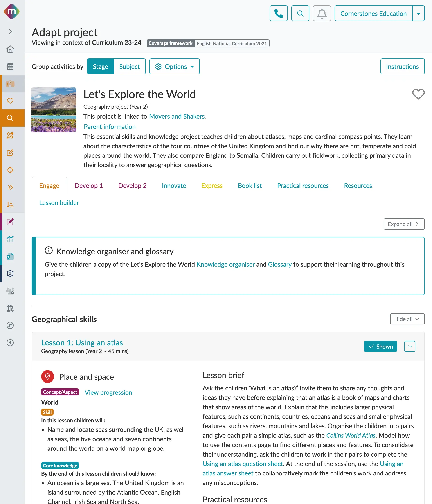This screenshot has width=432, height=504.
Task: Click the sidebar analytics chart icon
Action: [x=10, y=239]
